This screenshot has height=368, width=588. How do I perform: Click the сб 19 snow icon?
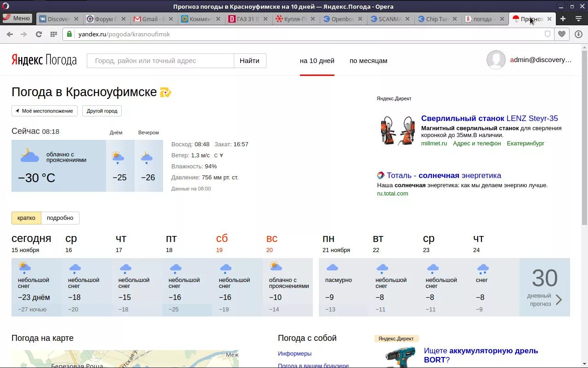tap(226, 268)
